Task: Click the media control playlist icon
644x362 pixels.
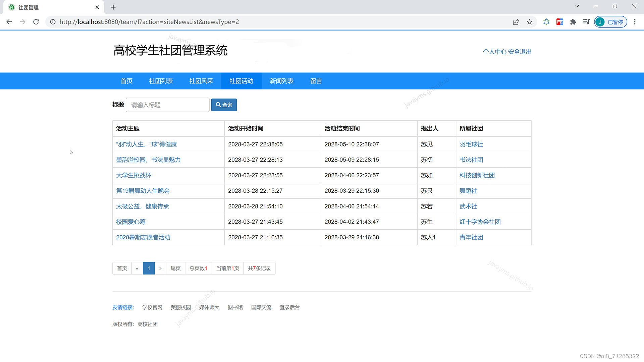Action: (586, 22)
